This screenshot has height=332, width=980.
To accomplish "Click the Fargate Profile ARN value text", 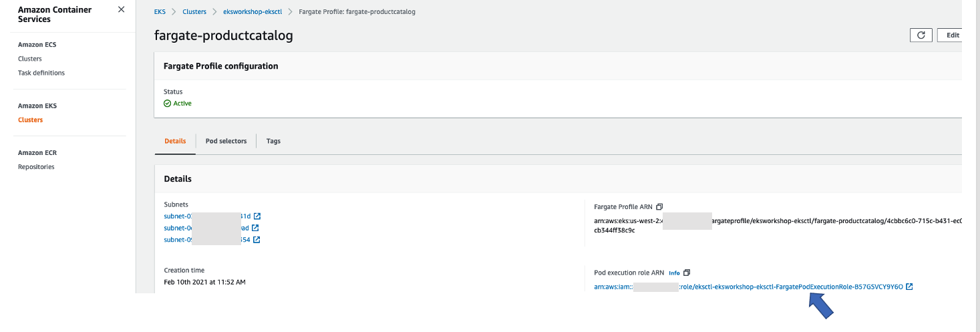I will pos(778,224).
